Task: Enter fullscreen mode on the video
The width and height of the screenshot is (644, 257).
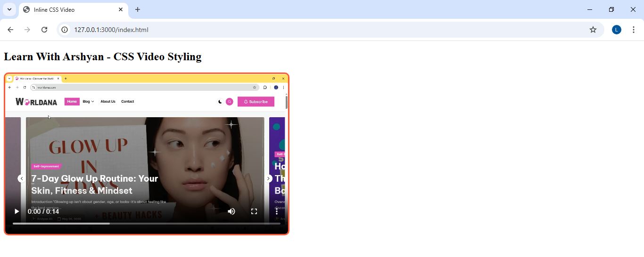Action: 254,211
